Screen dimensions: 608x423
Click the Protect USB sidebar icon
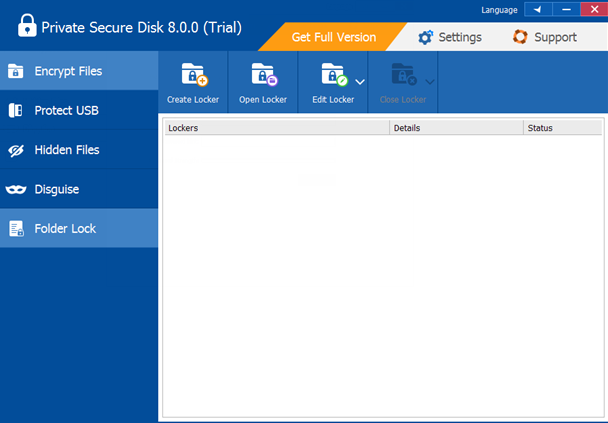[16, 110]
